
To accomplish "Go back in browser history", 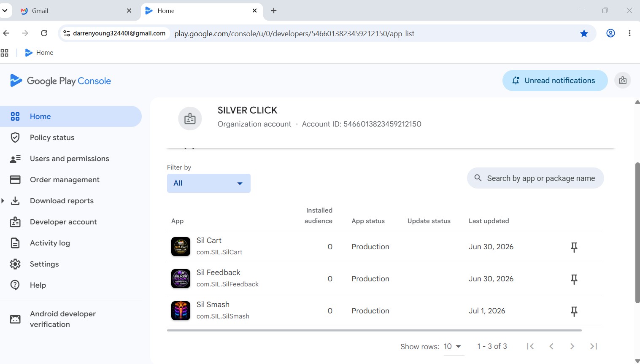I will tap(6, 33).
